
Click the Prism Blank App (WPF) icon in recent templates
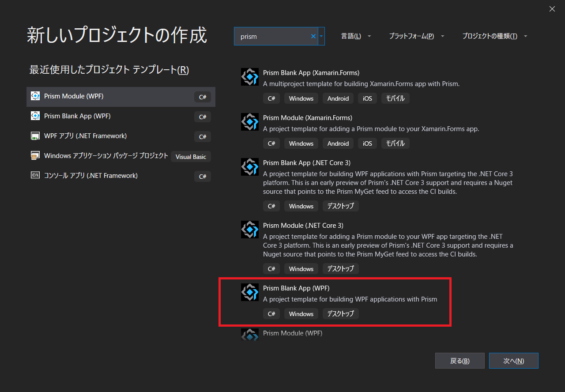point(35,116)
